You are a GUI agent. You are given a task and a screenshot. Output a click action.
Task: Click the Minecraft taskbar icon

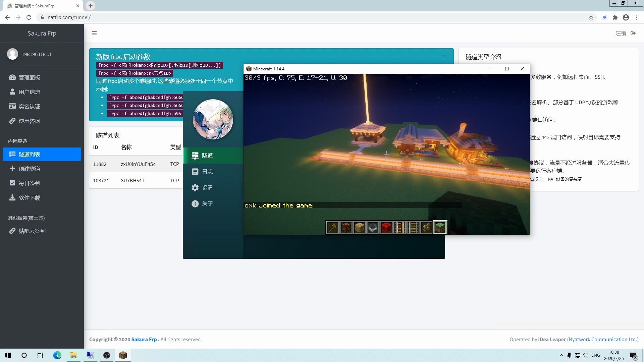tap(123, 355)
